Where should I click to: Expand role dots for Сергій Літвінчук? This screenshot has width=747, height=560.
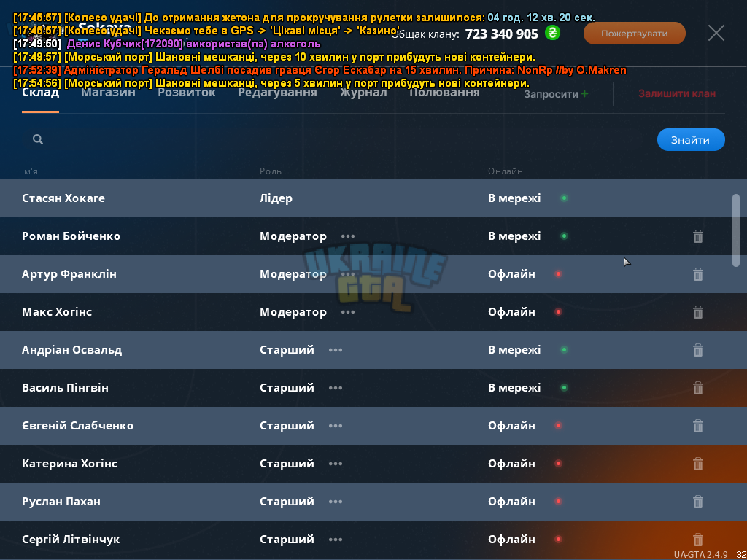pos(336,540)
